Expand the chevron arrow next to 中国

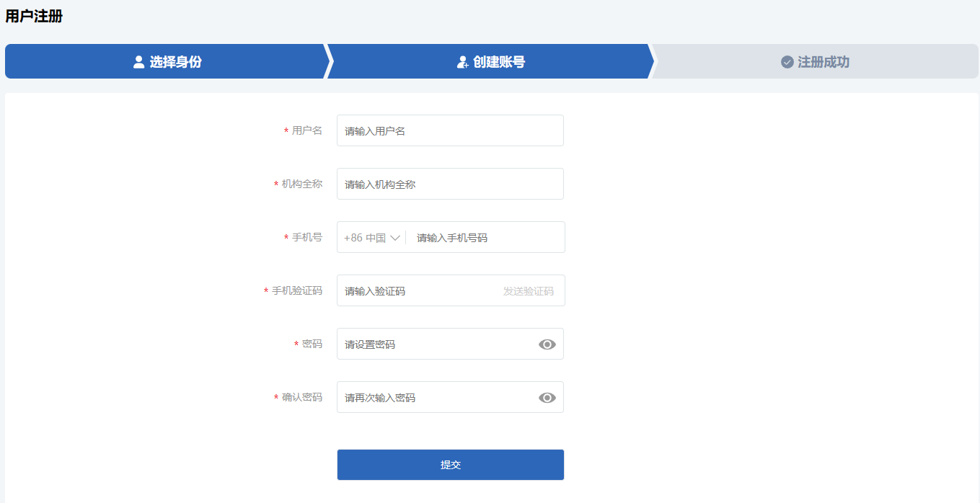tap(395, 238)
